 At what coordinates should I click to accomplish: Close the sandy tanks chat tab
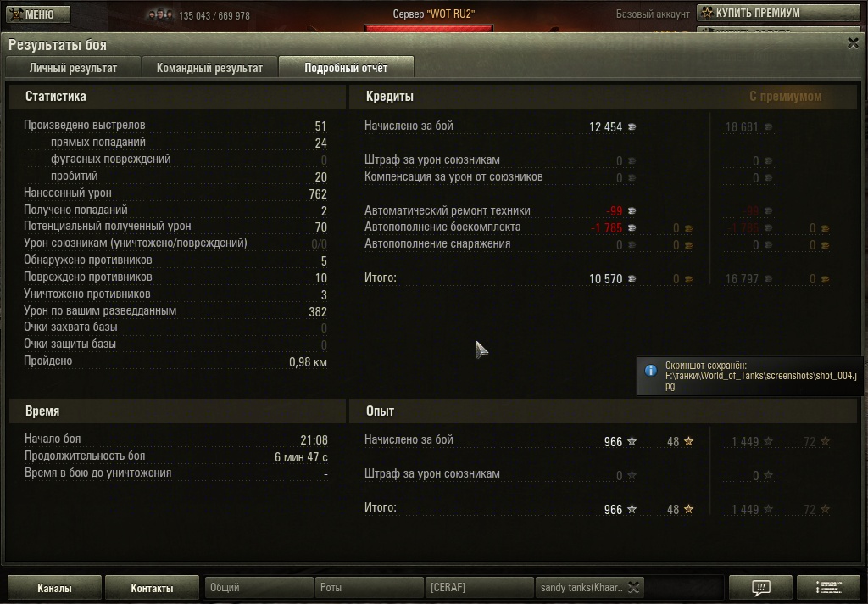point(634,587)
